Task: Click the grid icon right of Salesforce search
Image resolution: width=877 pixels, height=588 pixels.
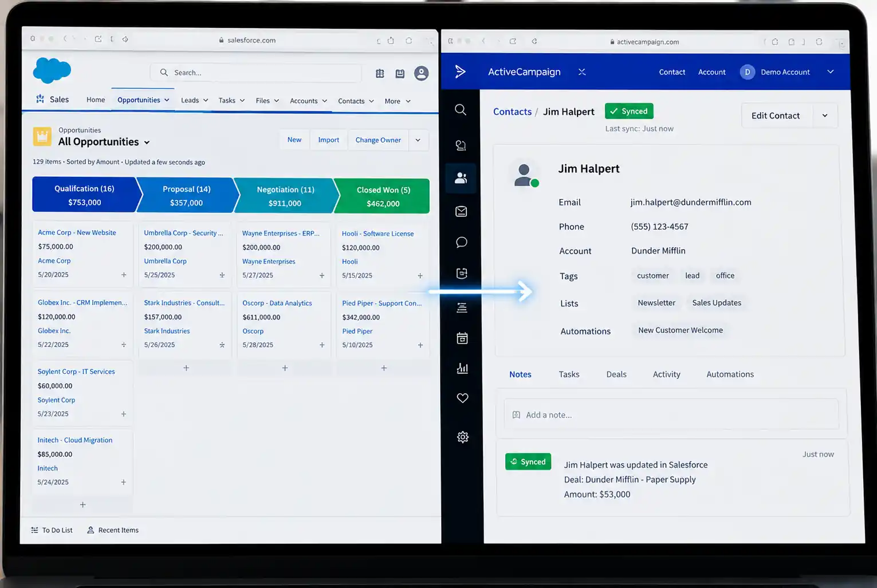Action: tap(380, 73)
